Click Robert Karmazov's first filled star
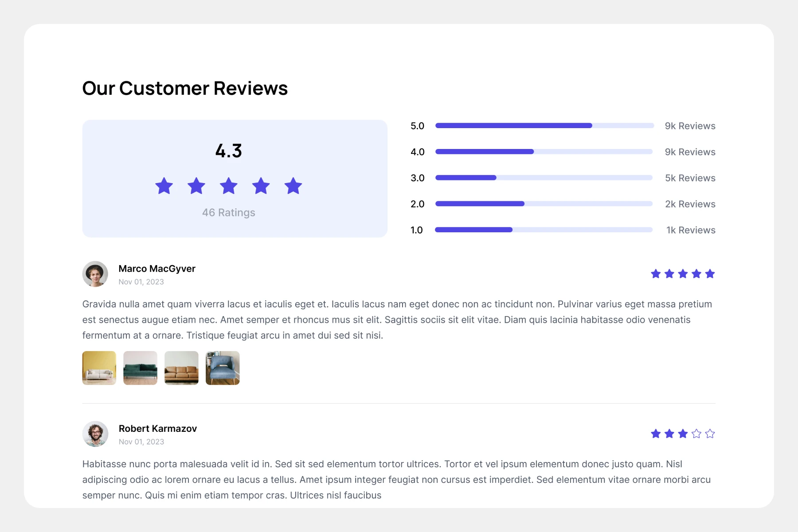 pos(656,434)
